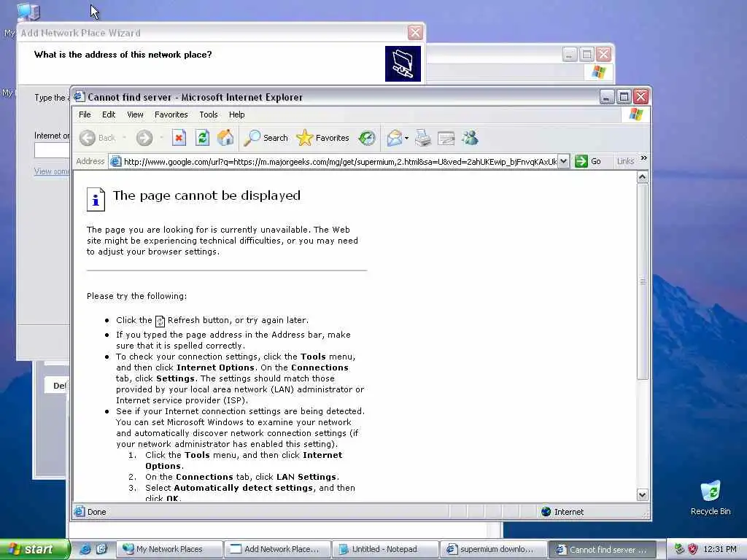The image size is (747, 560).
Task: Click the Done status bar page icon
Action: pyautogui.click(x=80, y=511)
